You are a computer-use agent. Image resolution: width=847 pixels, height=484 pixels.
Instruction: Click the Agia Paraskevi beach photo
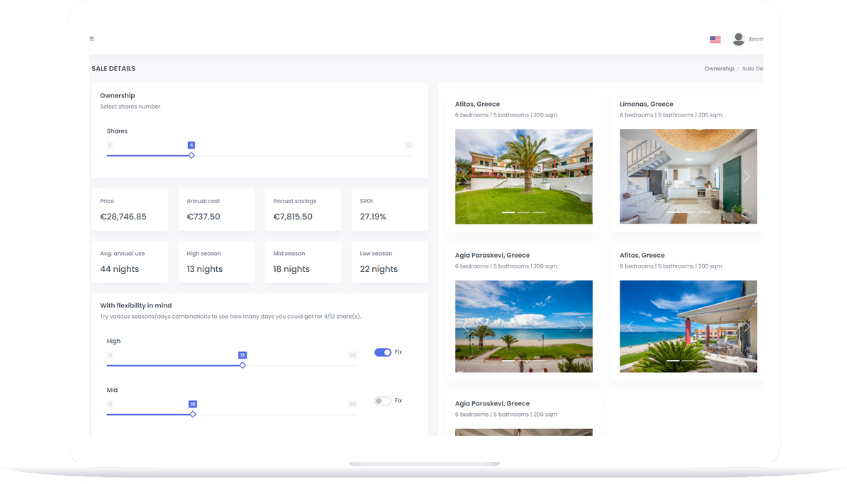coord(523,326)
